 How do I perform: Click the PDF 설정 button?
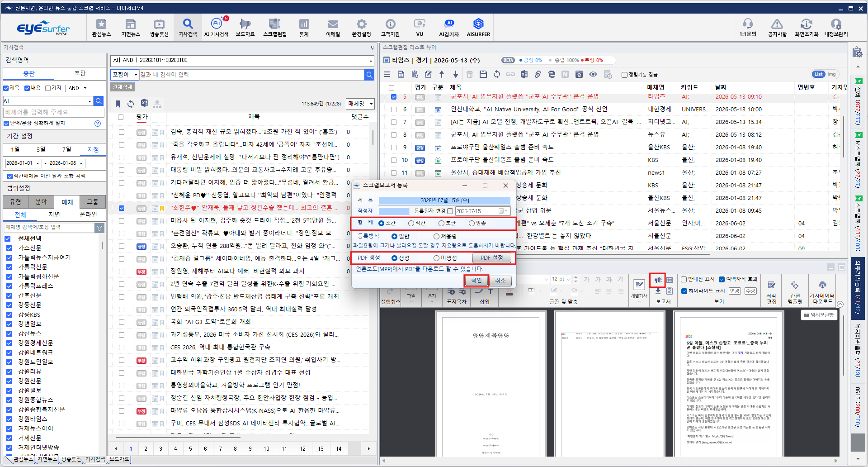(x=491, y=258)
